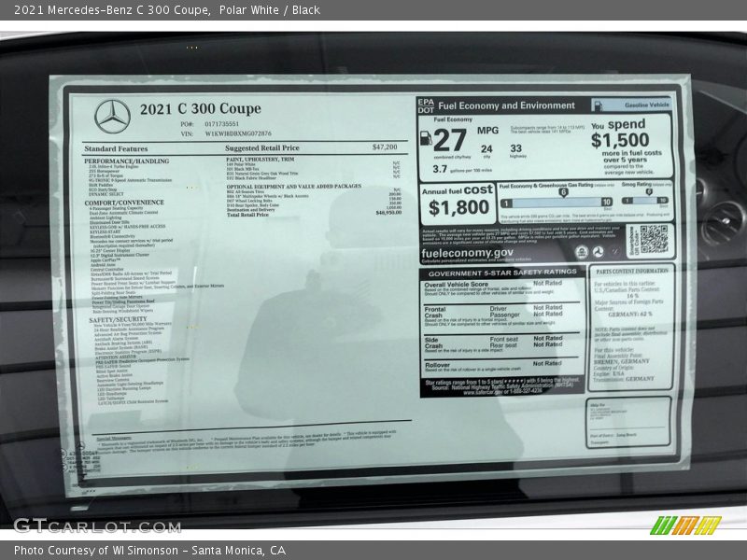Viewport: 747px width, 560px height.
Task: Click the Mercedes-Benz star logo
Action: click(x=112, y=117)
